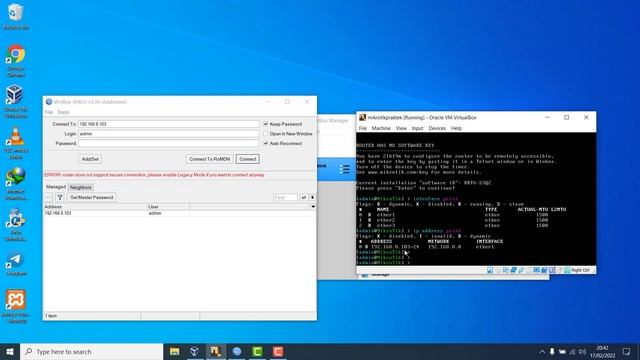Click the taskbar clock and date
This screenshot has width=640, height=360.
coord(602,352)
